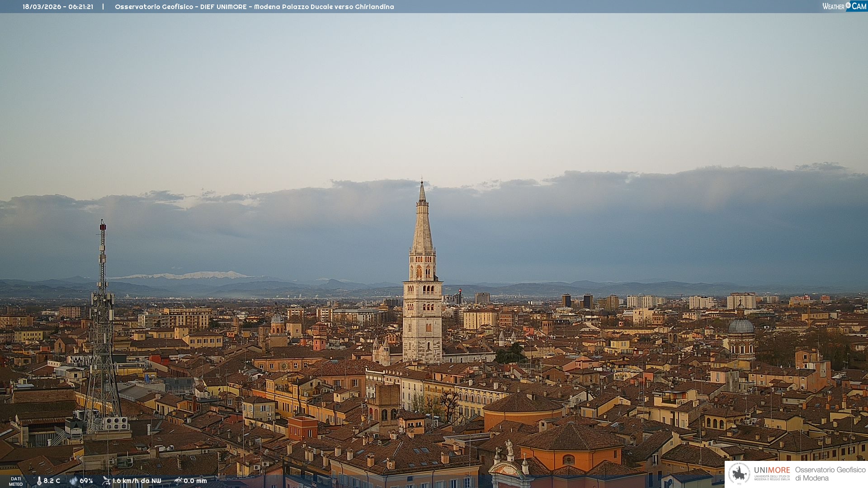The width and height of the screenshot is (868, 488).
Task: Click the 69% humidity reading
Action: tap(86, 481)
